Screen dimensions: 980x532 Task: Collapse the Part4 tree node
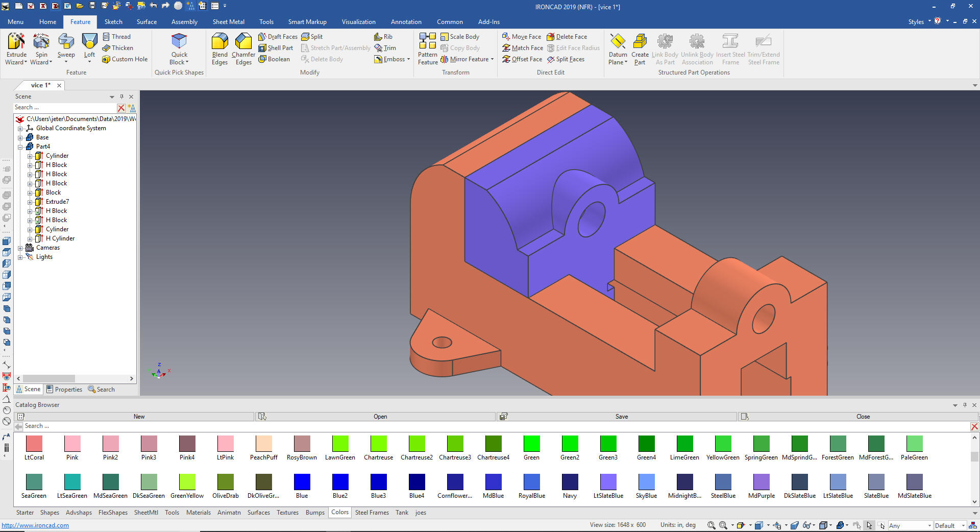point(20,147)
